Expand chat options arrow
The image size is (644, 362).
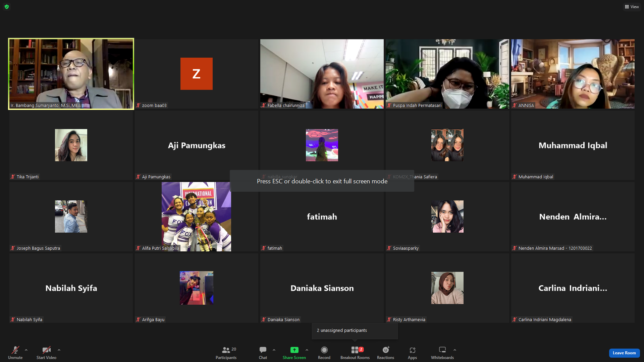pyautogui.click(x=274, y=350)
